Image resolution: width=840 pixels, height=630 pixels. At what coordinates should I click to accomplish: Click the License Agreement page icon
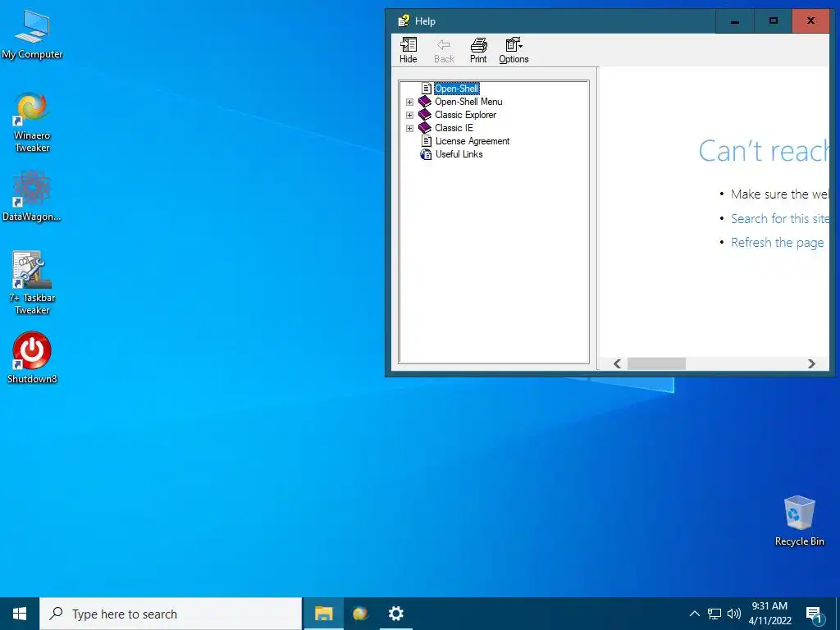pos(427,141)
